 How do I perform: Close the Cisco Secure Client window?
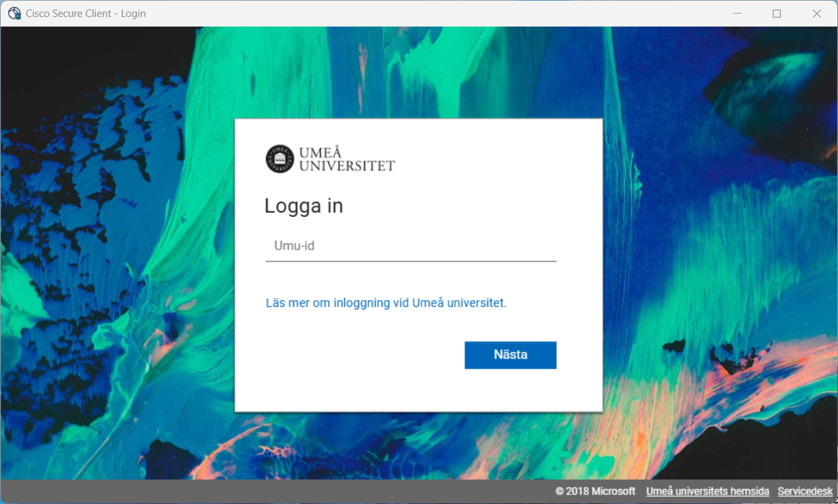(817, 14)
